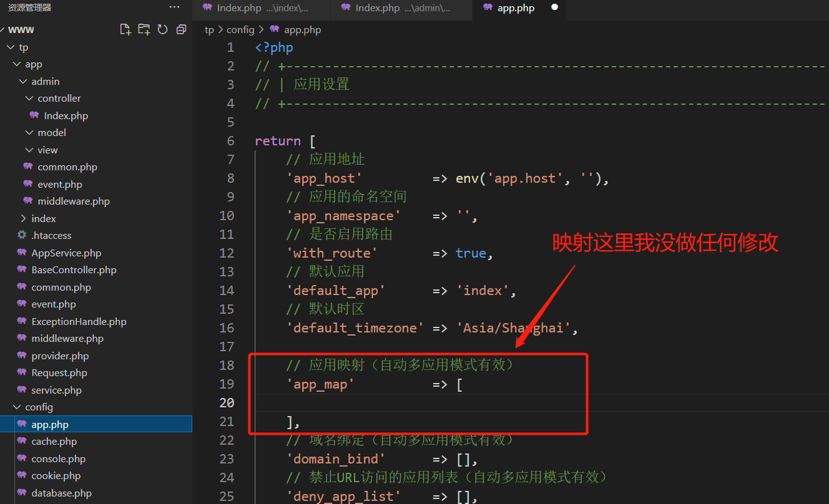The width and height of the screenshot is (829, 504).
Task: Click the <?php opening tag on line 1
Action: click(x=274, y=47)
